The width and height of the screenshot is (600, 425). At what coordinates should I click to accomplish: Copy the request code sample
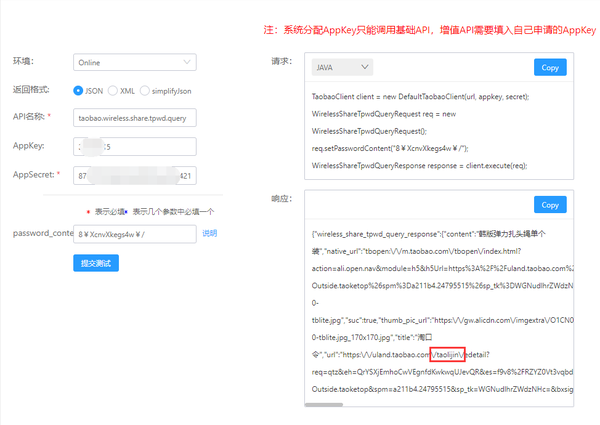(550, 68)
